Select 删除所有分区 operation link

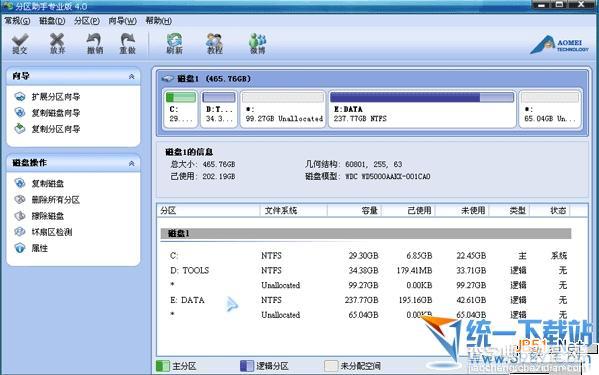tap(56, 199)
